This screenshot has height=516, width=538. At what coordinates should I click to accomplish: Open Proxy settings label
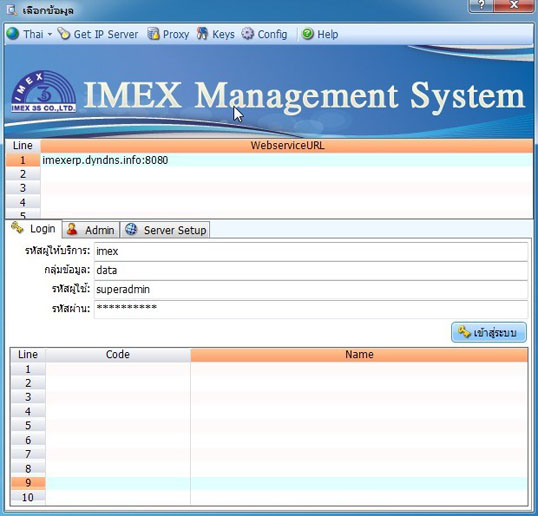pos(176,34)
